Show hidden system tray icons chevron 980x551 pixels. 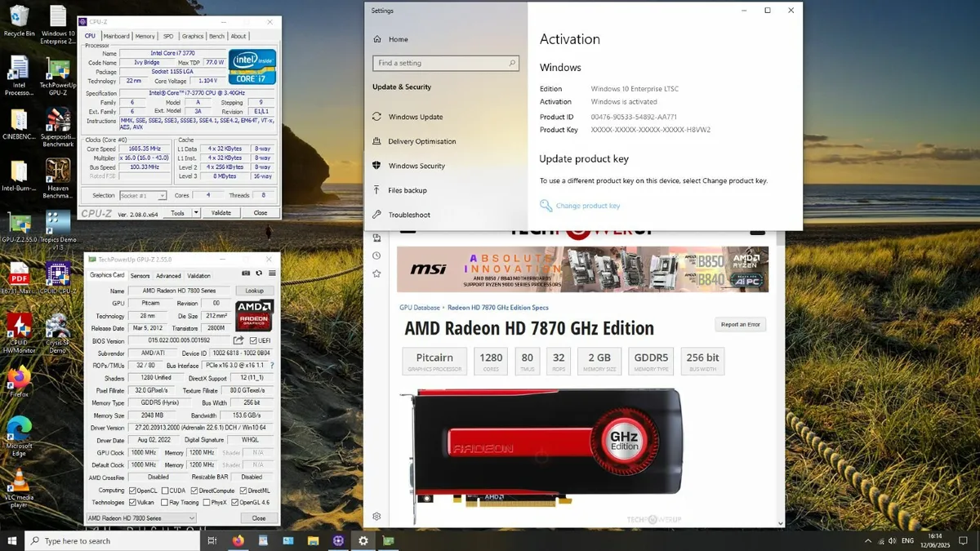pyautogui.click(x=867, y=540)
